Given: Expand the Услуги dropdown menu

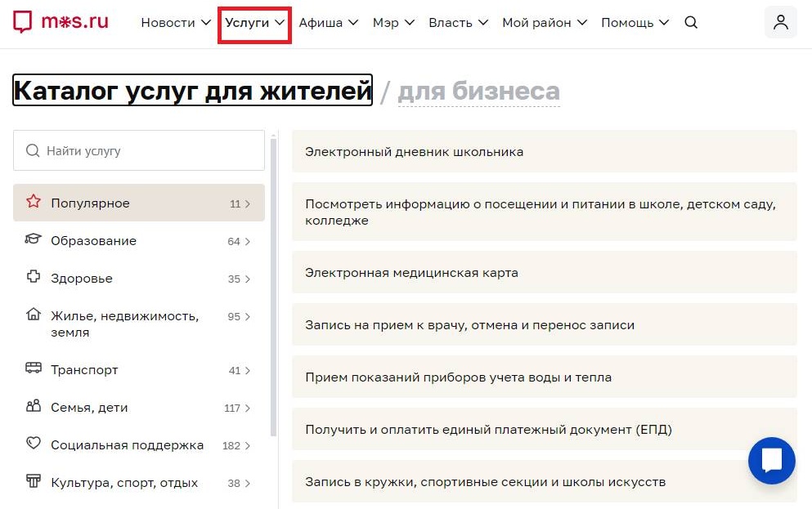Looking at the screenshot, I should coord(254,23).
